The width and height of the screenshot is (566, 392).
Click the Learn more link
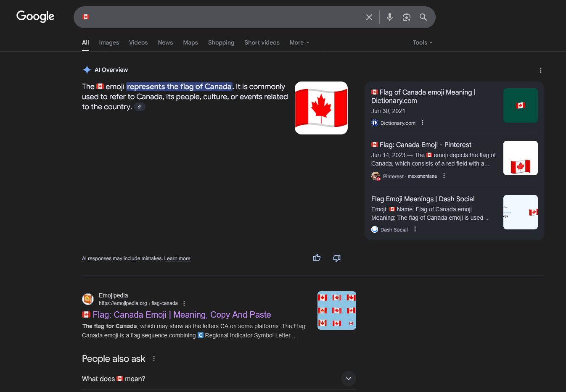(177, 258)
